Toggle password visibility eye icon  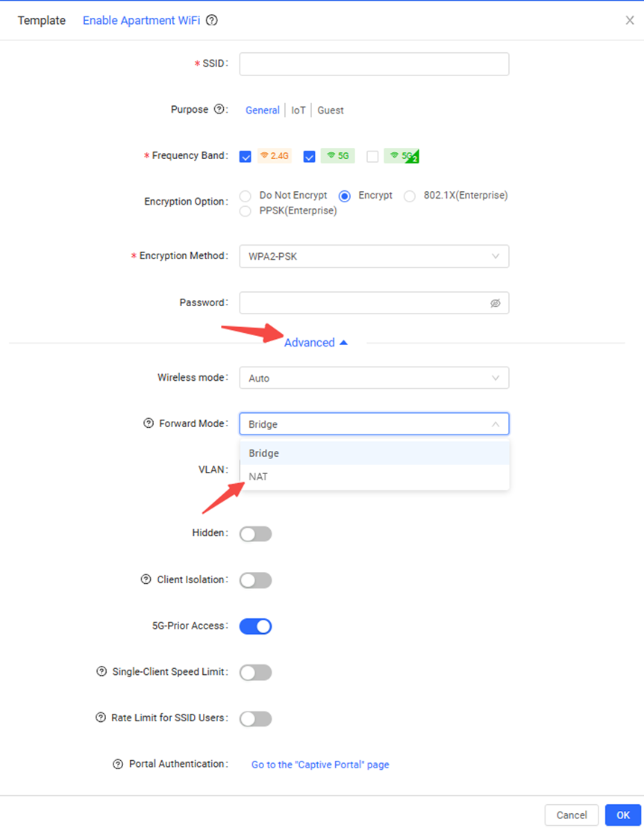(495, 303)
